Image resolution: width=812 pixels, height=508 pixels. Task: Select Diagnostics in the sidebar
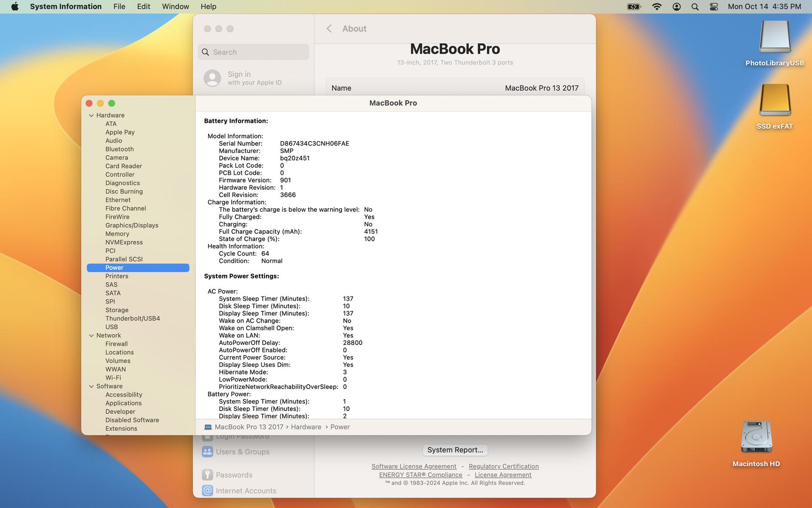coord(123,183)
